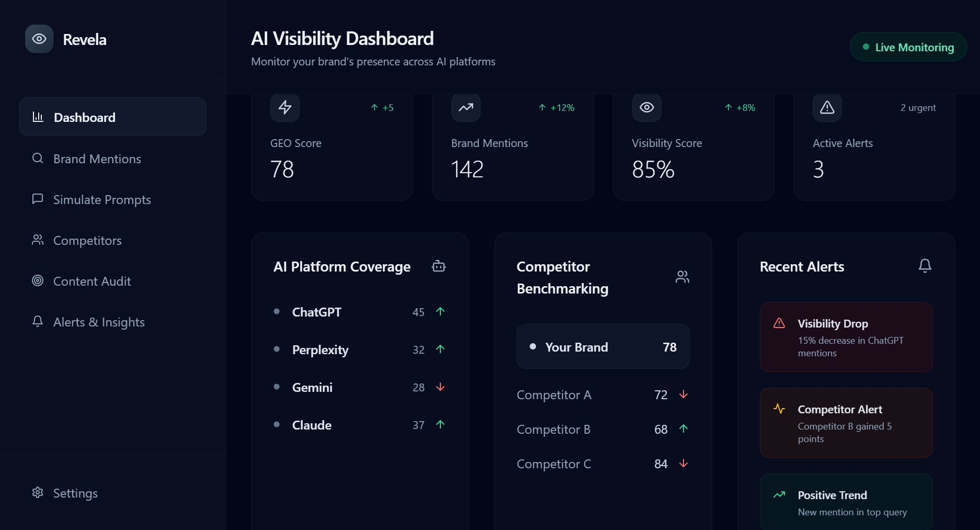Click the +12% change indicator
This screenshot has height=530, width=980.
click(556, 108)
